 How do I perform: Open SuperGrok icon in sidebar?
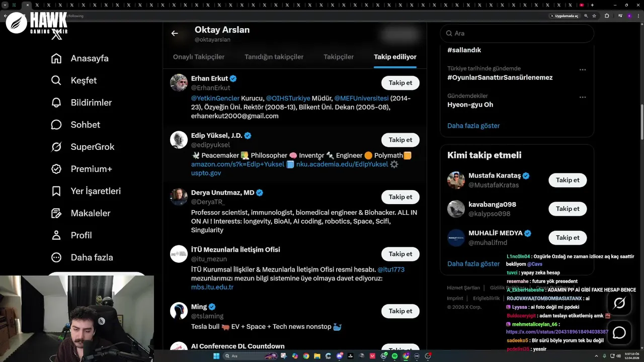pyautogui.click(x=56, y=147)
